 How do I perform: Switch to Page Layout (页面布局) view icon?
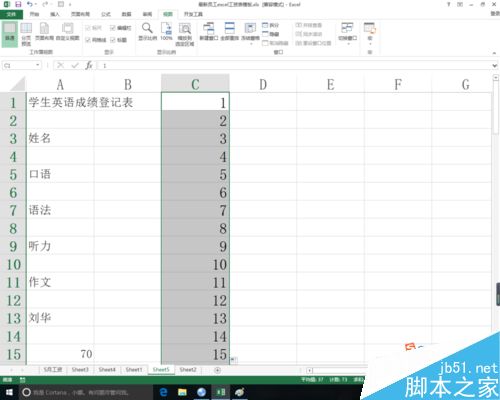coord(44,32)
